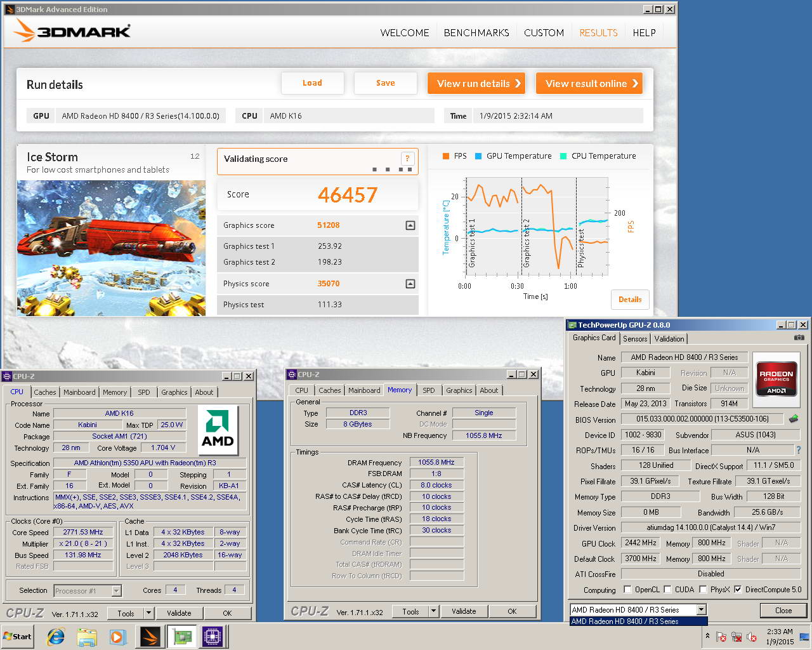
Task: Click the GPU-Z Name field AMD Radeon HD 8400
Action: [684, 357]
